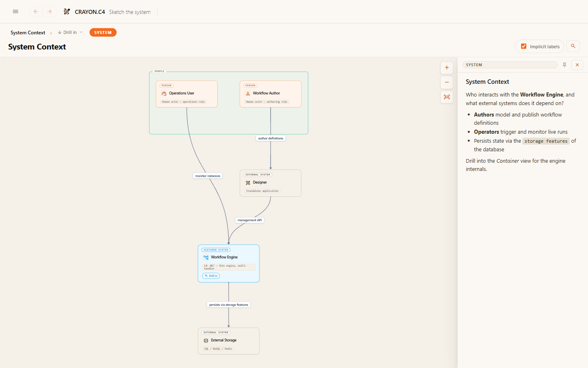Image resolution: width=588 pixels, height=368 pixels.
Task: Select the System Context breadcrumb
Action: (28, 33)
